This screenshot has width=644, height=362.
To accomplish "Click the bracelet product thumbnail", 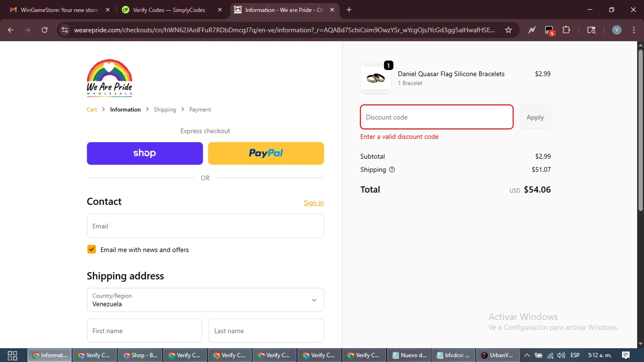I will 376,78.
